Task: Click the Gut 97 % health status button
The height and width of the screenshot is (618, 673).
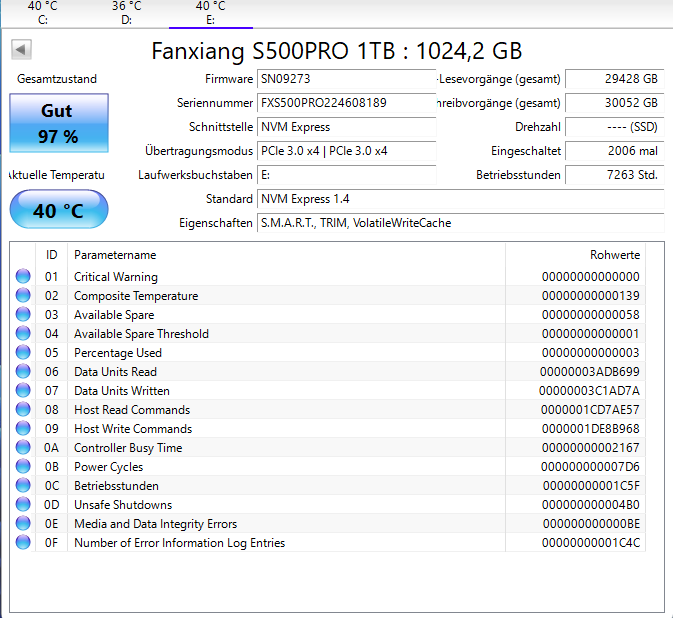Action: [59, 123]
